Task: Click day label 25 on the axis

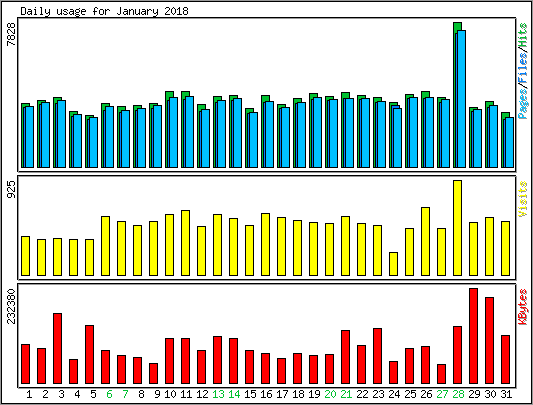Action: (410, 394)
